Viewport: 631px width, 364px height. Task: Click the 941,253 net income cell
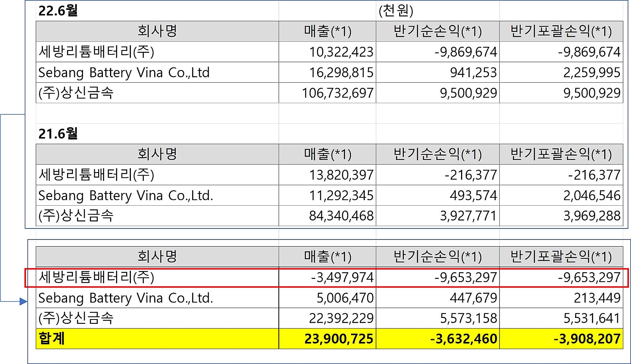click(438, 72)
